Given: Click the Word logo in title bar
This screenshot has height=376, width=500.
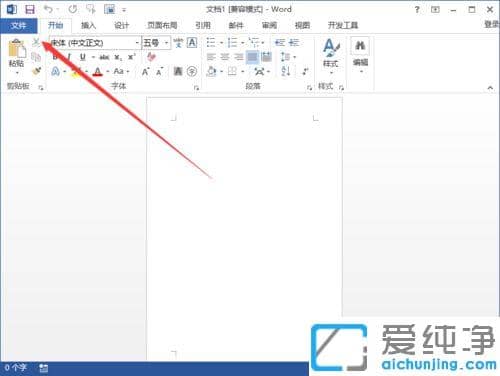Looking at the screenshot, I should point(12,9).
